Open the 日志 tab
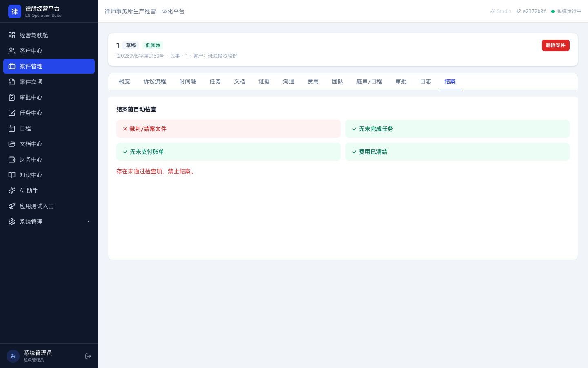 click(425, 82)
